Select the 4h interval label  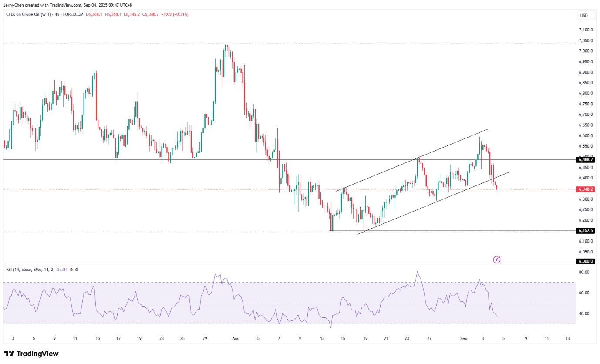(x=55, y=14)
